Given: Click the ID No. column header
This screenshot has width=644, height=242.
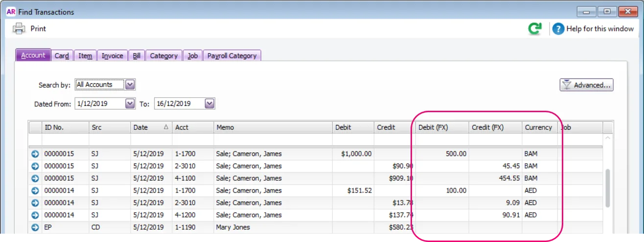Looking at the screenshot, I should (65, 127).
